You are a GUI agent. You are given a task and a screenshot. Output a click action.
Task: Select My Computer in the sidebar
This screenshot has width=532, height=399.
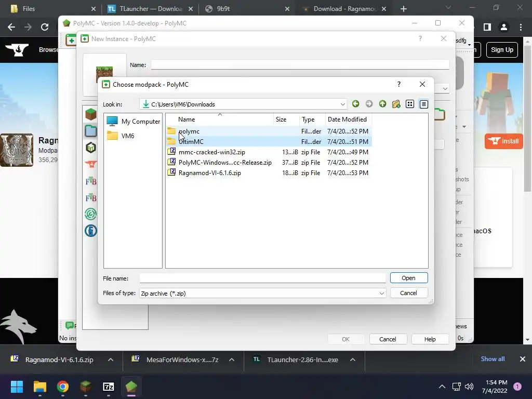133,122
